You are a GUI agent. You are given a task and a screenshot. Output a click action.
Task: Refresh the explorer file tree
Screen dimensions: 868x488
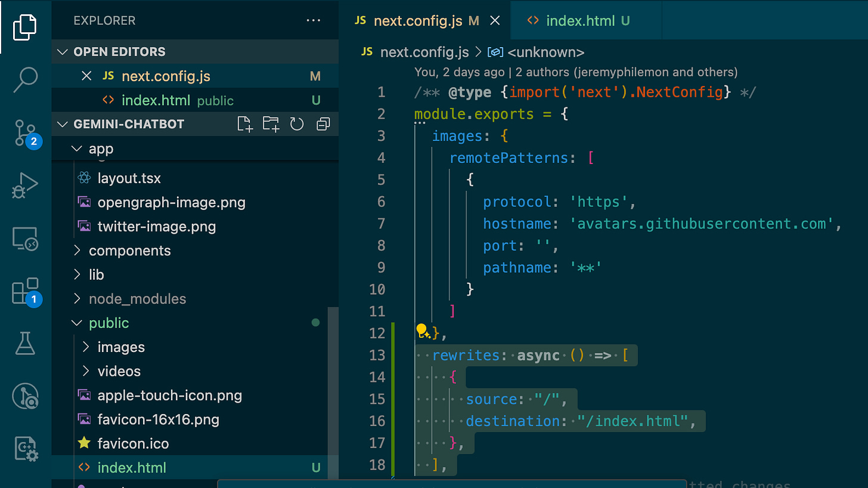tap(297, 124)
